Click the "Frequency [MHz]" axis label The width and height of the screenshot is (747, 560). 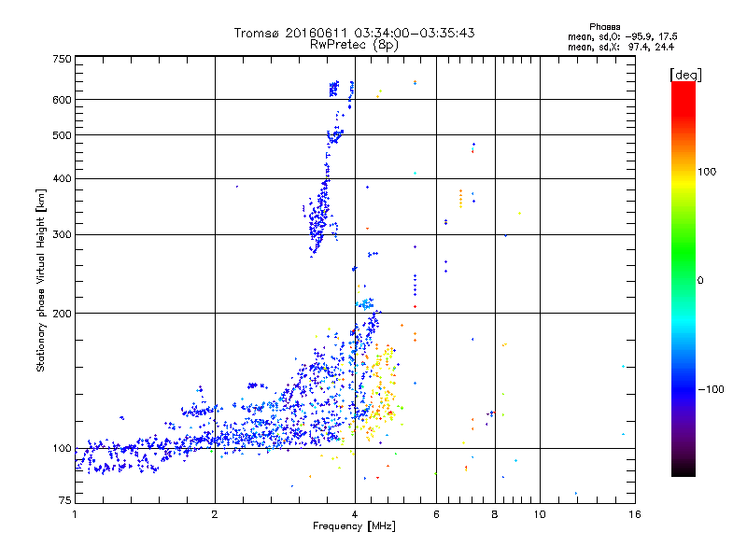(354, 526)
